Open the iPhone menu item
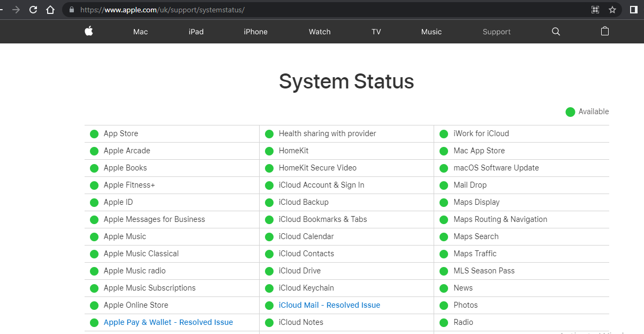 coord(255,32)
